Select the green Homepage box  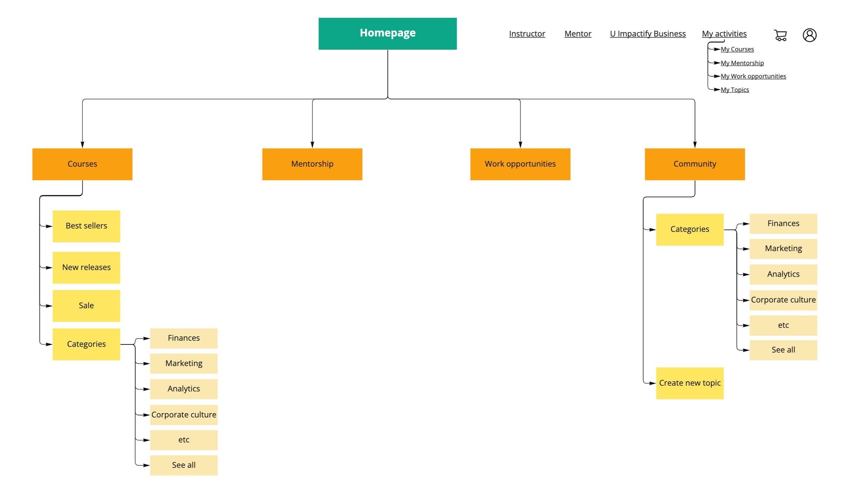(x=387, y=33)
